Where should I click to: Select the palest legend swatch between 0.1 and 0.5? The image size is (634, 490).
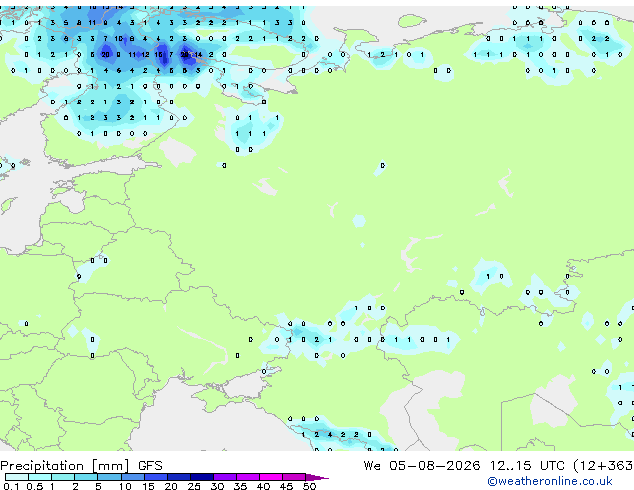(x=17, y=477)
